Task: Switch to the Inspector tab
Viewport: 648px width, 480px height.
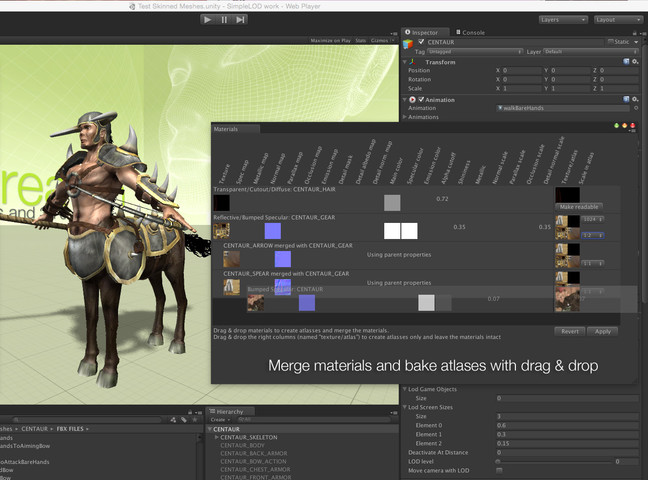Action: pos(424,32)
